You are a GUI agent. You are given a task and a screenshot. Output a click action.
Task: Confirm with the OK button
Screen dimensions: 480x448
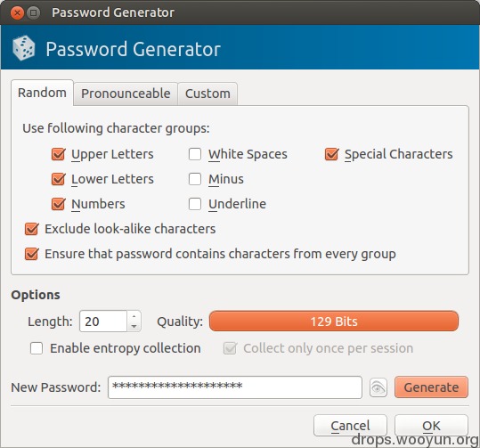coord(431,426)
